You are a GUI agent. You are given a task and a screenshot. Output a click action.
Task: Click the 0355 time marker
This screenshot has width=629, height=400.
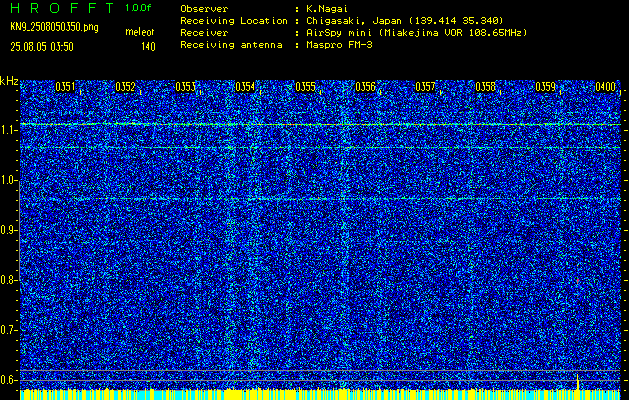point(305,87)
